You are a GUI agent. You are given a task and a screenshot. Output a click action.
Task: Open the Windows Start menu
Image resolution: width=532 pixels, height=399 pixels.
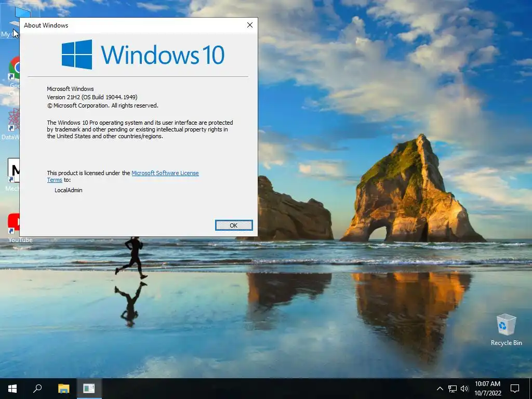click(x=12, y=389)
